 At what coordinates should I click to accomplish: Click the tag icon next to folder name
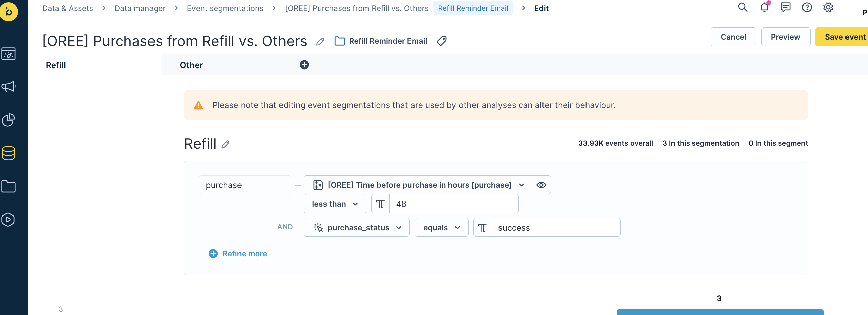pyautogui.click(x=442, y=41)
